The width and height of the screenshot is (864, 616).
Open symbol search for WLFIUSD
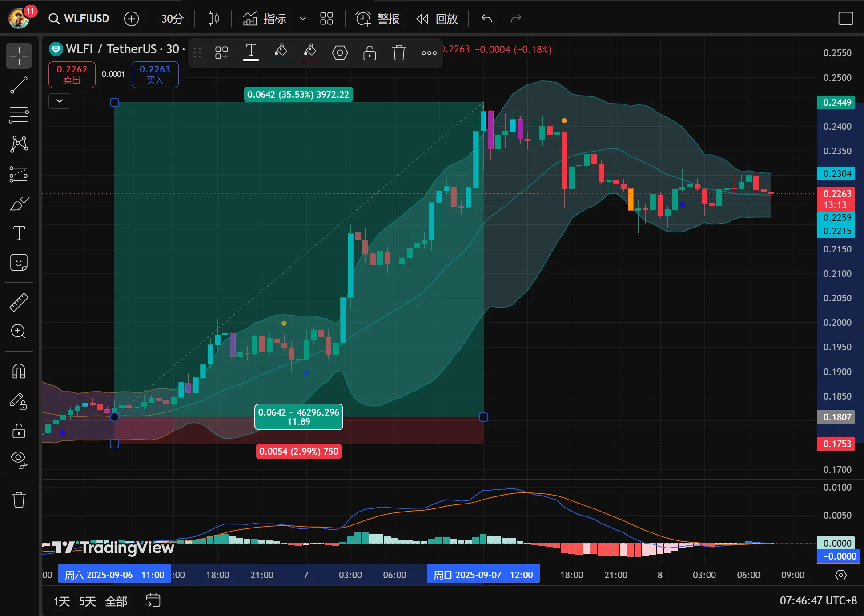(79, 19)
